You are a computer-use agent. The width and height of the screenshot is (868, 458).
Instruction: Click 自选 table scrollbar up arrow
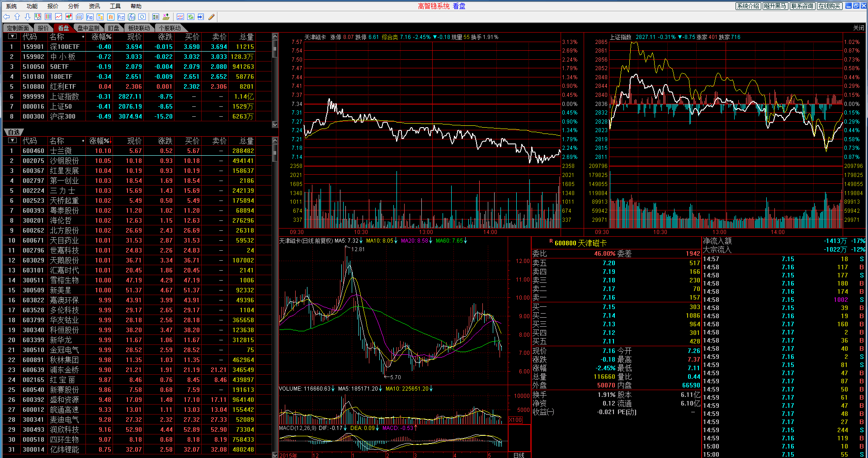[275, 141]
